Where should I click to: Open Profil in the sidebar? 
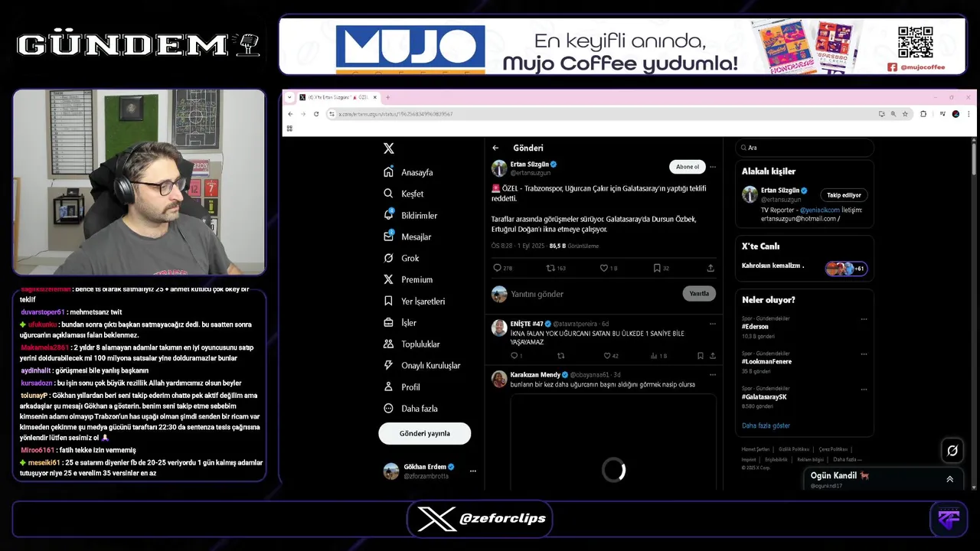coord(401,386)
